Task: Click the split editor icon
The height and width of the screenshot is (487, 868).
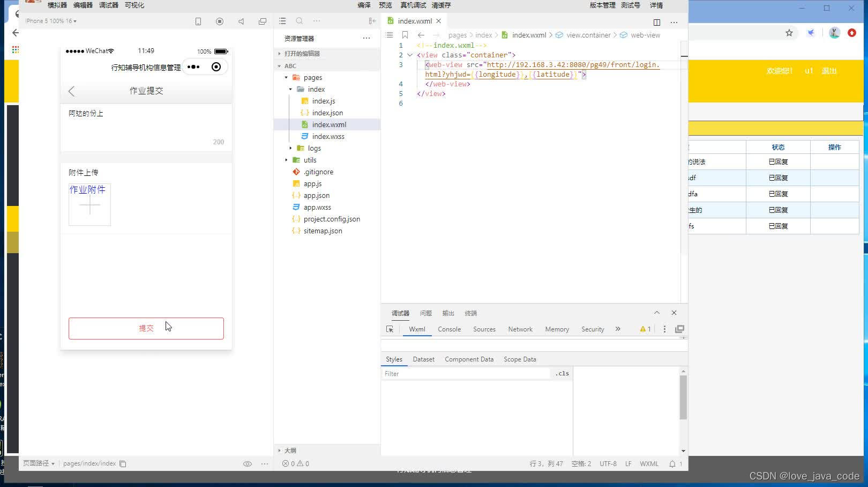Action: point(657,22)
